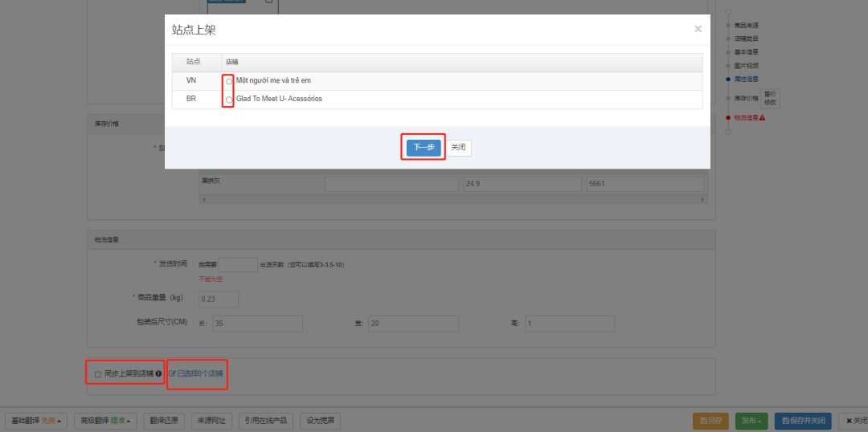The image size is (868, 432).
Task: Click the 商品重量 (kg) input field
Action: [x=218, y=300]
